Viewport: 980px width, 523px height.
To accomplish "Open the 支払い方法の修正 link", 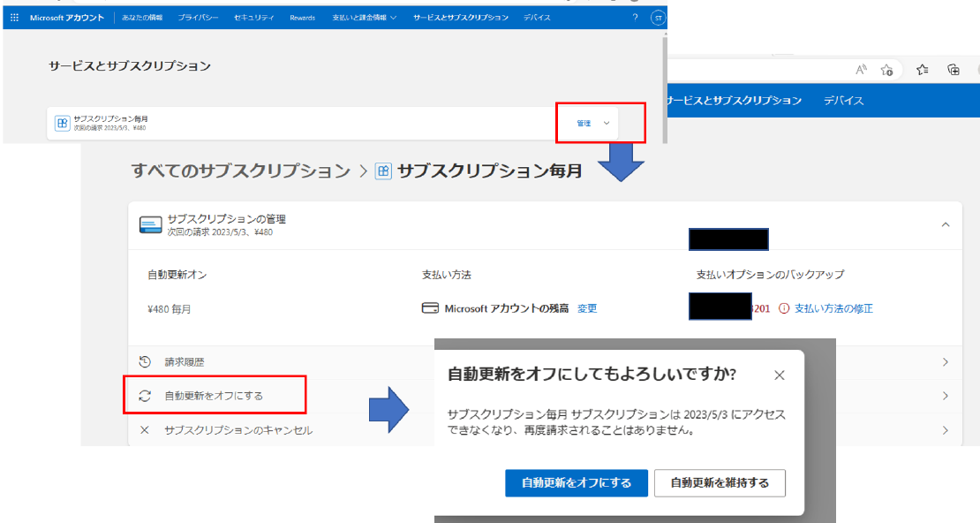I will [833, 308].
